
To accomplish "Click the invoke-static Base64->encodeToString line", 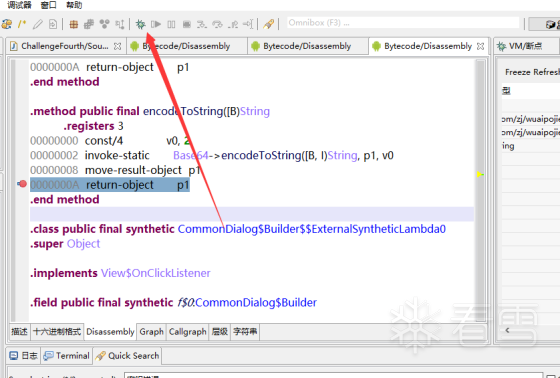I will (212, 155).
